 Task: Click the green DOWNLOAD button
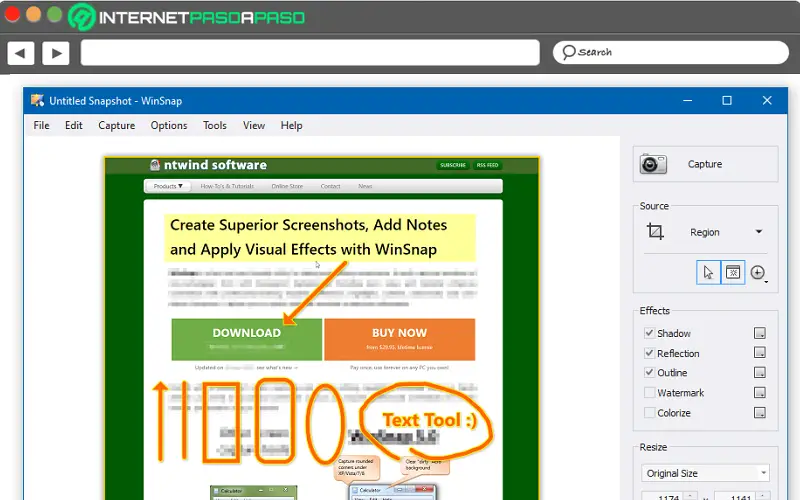pyautogui.click(x=246, y=339)
